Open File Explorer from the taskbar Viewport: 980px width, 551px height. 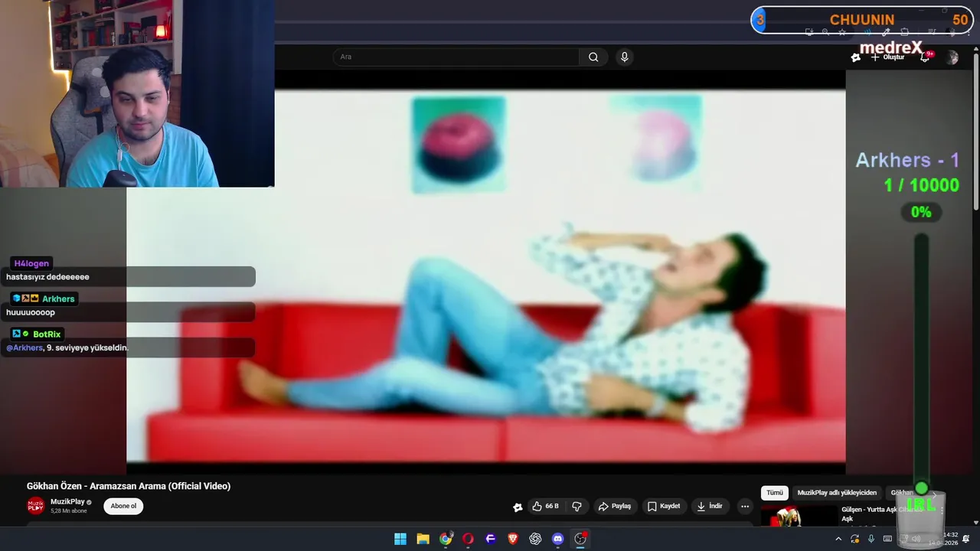(x=423, y=539)
